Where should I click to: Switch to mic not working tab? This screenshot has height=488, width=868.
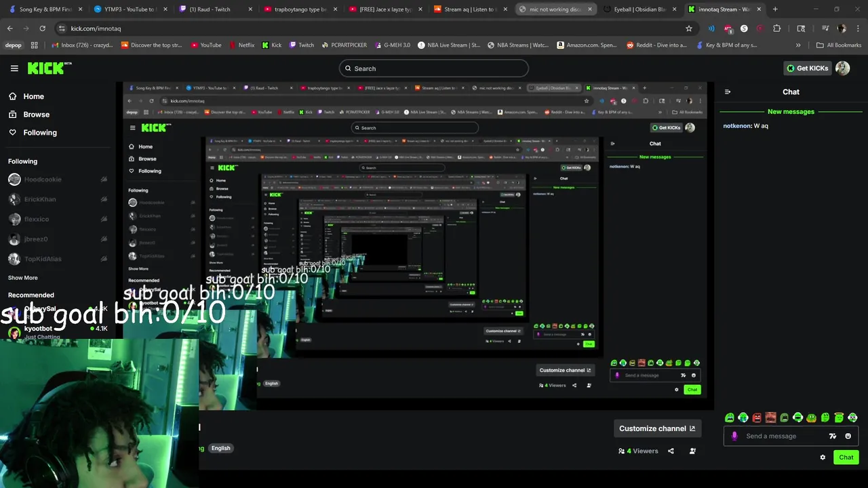[x=555, y=9]
